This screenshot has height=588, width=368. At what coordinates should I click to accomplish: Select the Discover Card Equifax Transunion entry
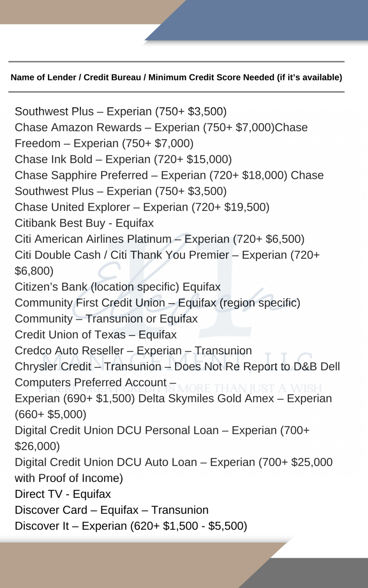click(112, 510)
